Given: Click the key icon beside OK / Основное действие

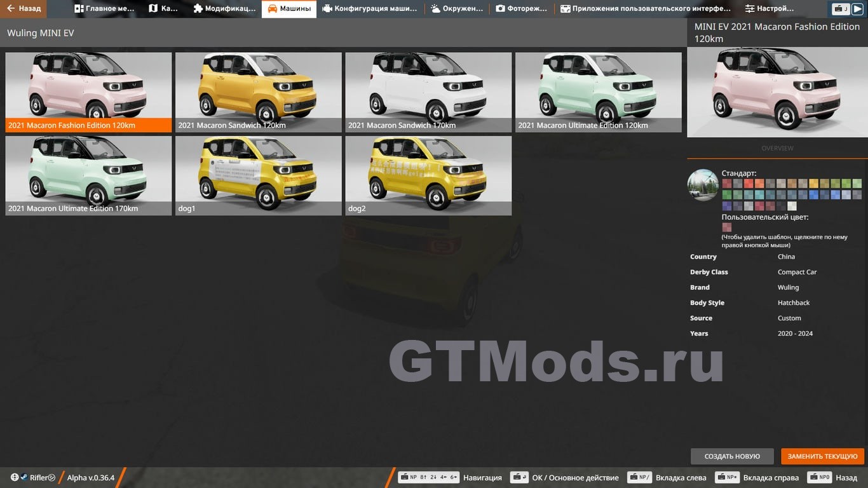Looking at the screenshot, I should [x=519, y=477].
